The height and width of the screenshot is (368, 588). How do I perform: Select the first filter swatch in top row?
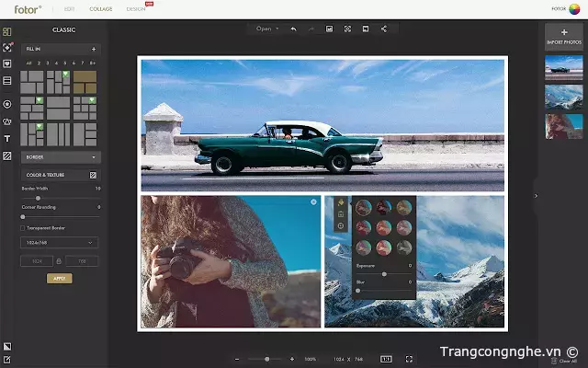[364, 208]
